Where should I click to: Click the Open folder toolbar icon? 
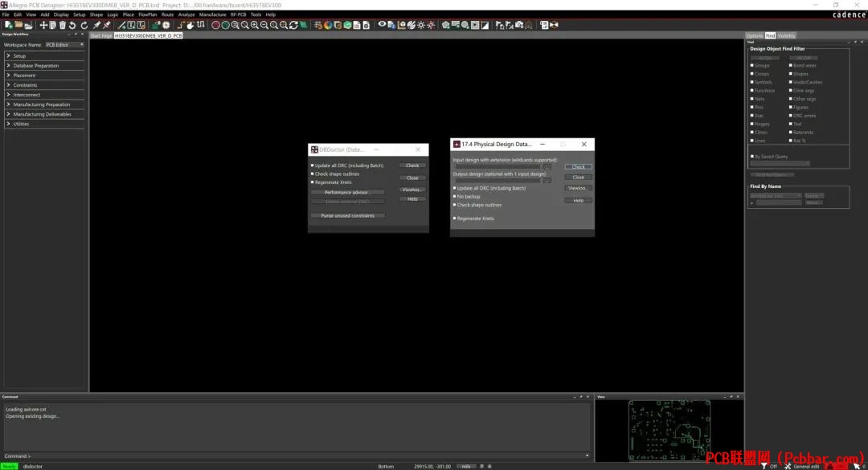18,25
